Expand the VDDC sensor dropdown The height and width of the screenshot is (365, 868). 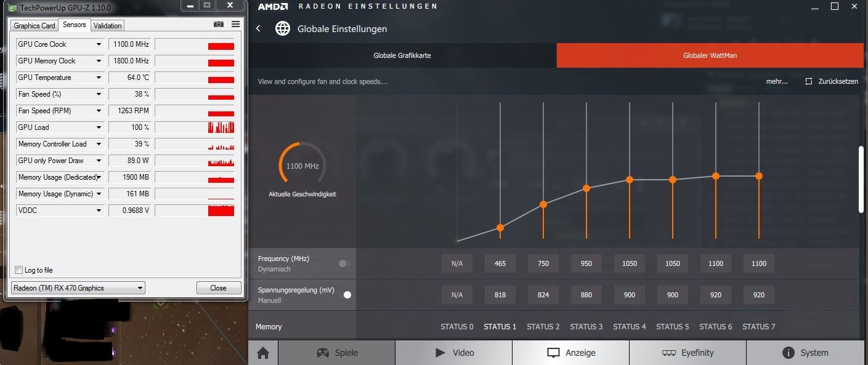pyautogui.click(x=99, y=211)
